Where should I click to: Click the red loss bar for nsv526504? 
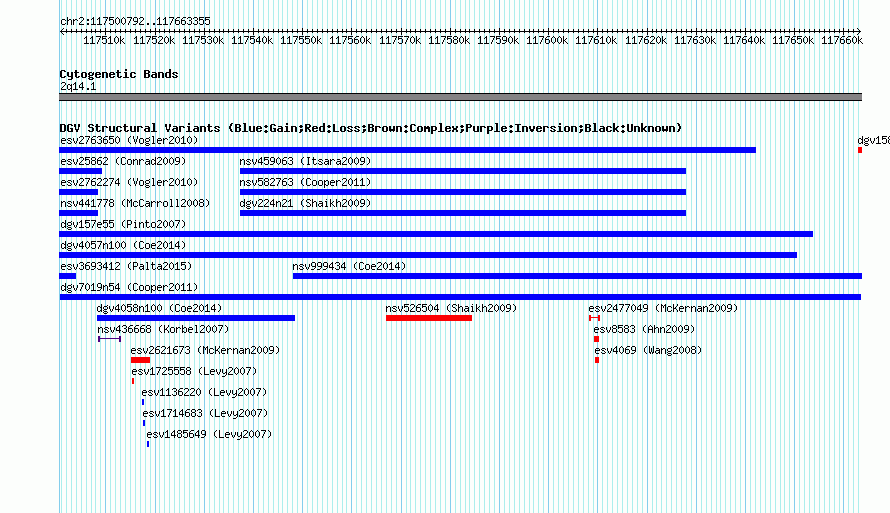(429, 318)
